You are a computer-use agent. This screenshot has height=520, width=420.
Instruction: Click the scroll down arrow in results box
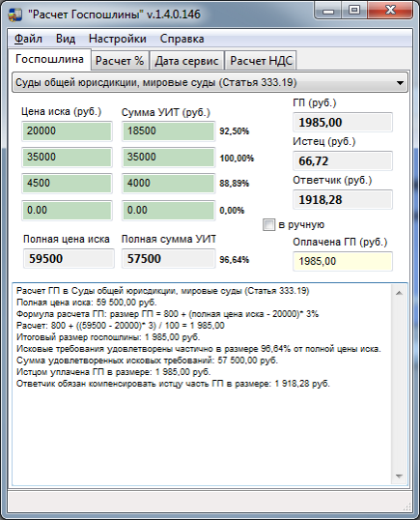pos(399,477)
